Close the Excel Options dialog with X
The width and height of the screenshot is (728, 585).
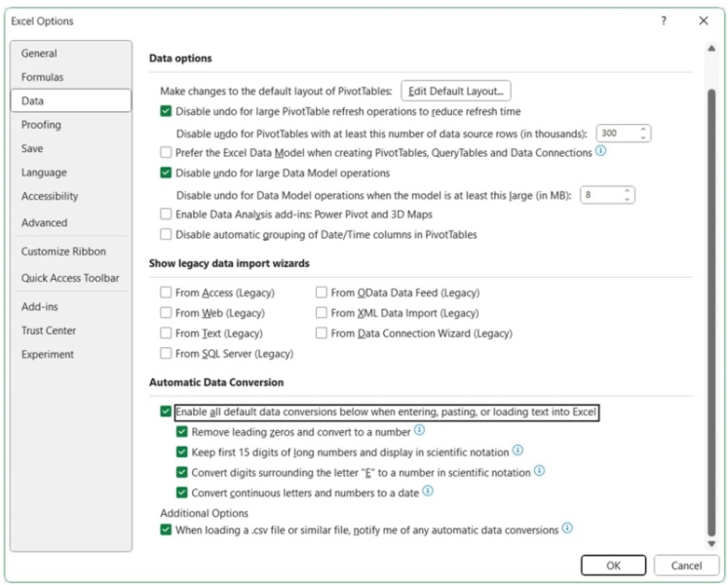[704, 20]
